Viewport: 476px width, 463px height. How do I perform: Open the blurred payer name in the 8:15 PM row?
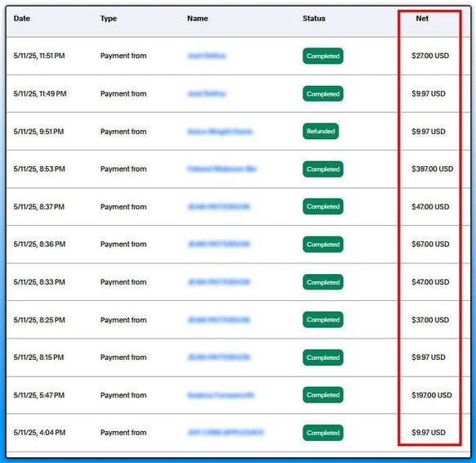pyautogui.click(x=219, y=357)
